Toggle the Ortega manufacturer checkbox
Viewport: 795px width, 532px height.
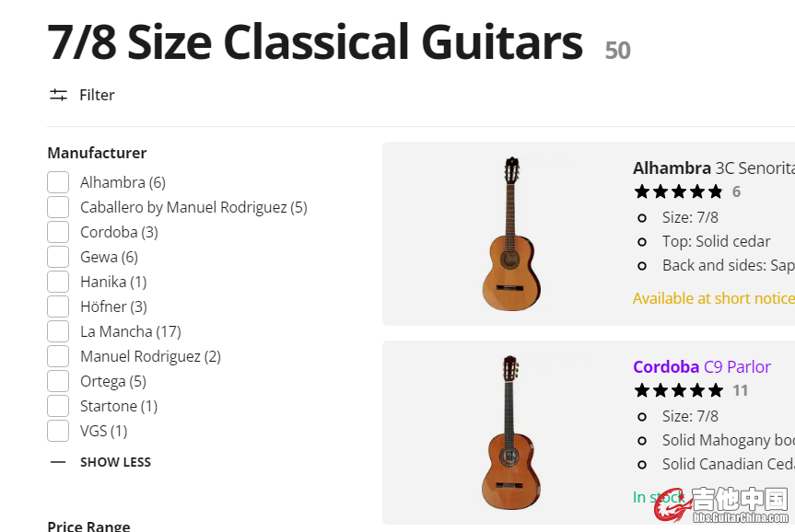(58, 381)
